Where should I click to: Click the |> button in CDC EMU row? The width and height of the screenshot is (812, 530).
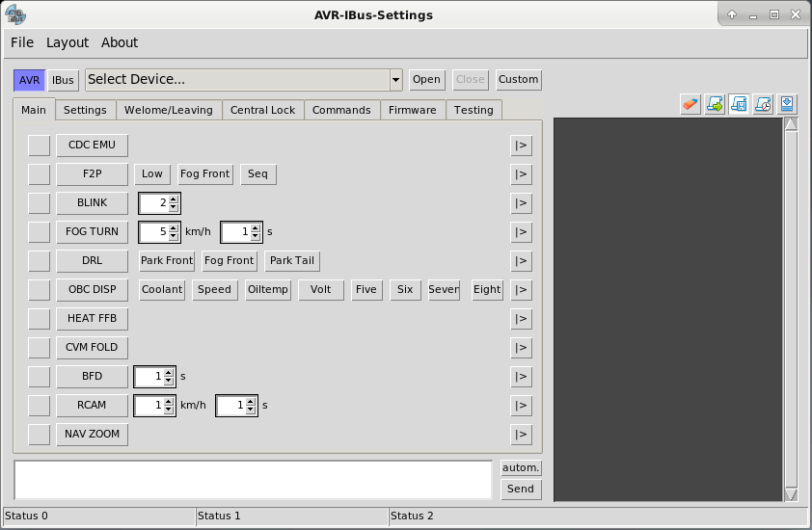pos(521,146)
